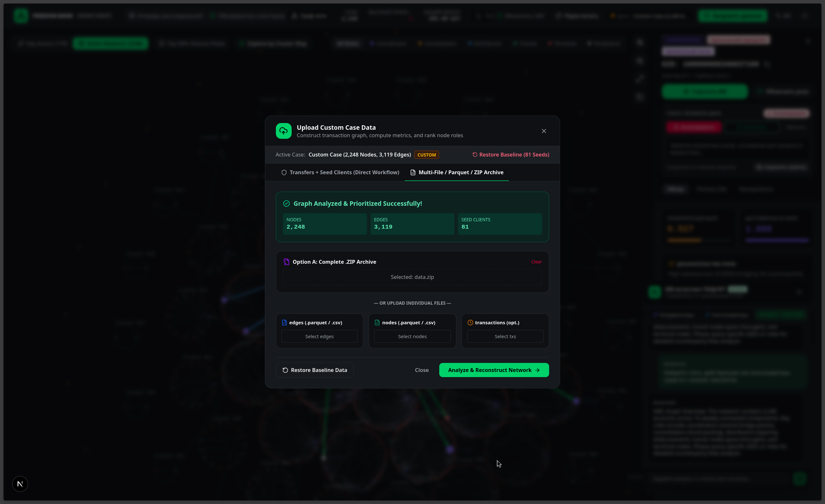
Task: Choose a file via Select nodes
Action: 412,336
